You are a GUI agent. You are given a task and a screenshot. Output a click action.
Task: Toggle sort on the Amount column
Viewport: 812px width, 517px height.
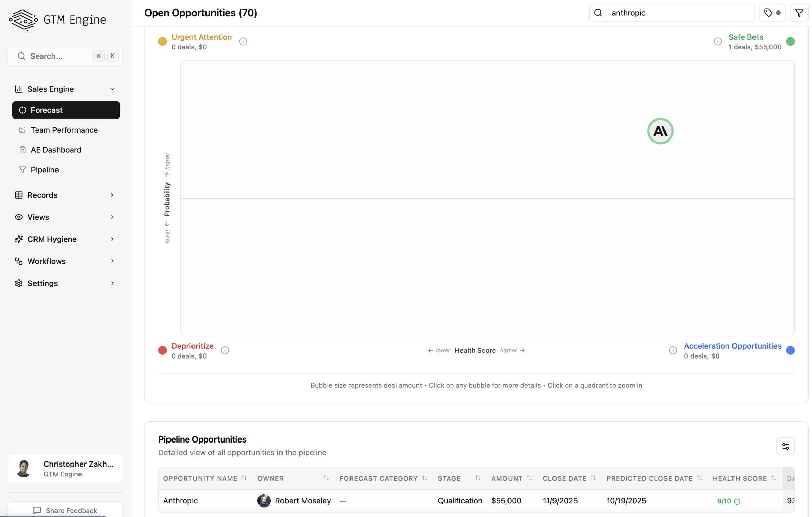point(529,478)
